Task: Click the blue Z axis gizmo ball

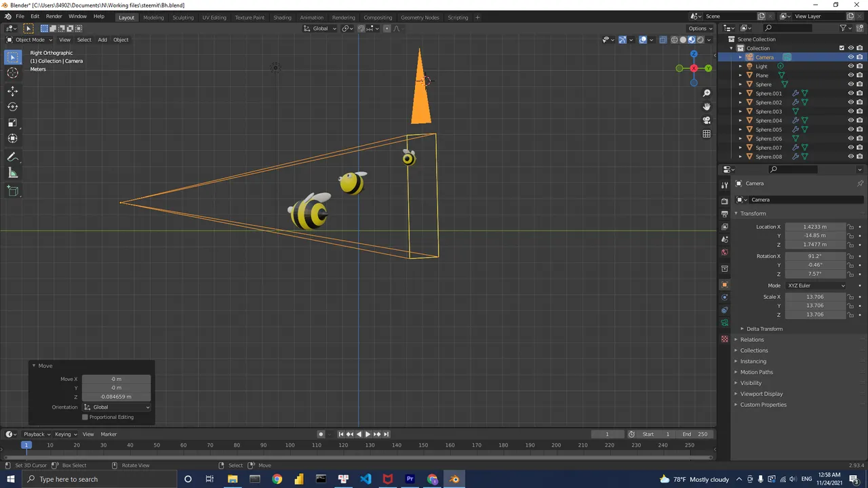Action: [x=694, y=54]
